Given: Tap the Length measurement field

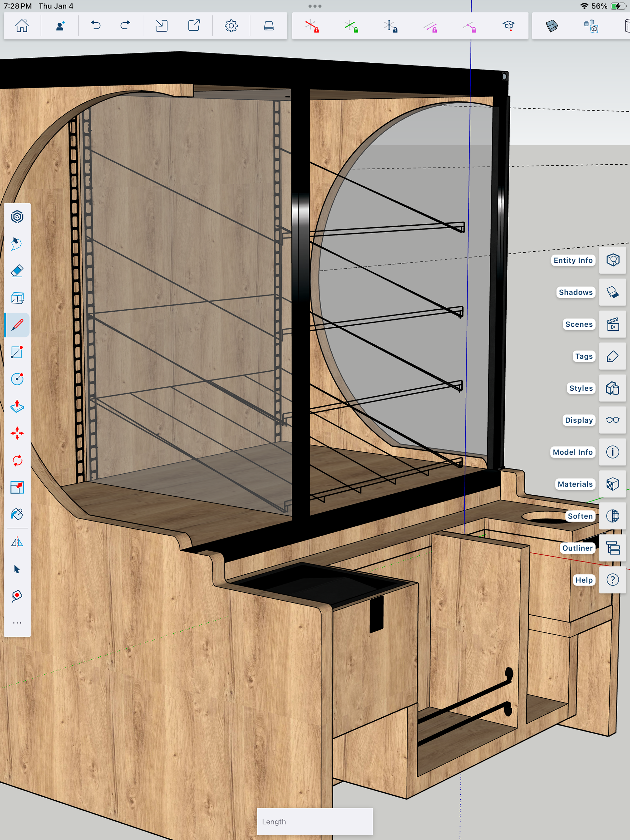Looking at the screenshot, I should click(x=315, y=821).
